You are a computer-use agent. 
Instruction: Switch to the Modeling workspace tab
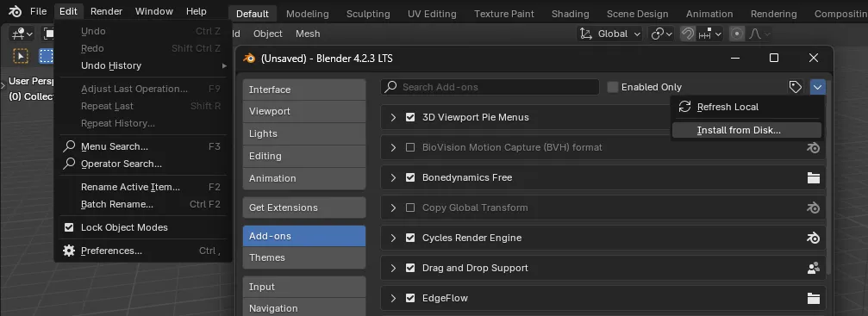click(x=307, y=14)
